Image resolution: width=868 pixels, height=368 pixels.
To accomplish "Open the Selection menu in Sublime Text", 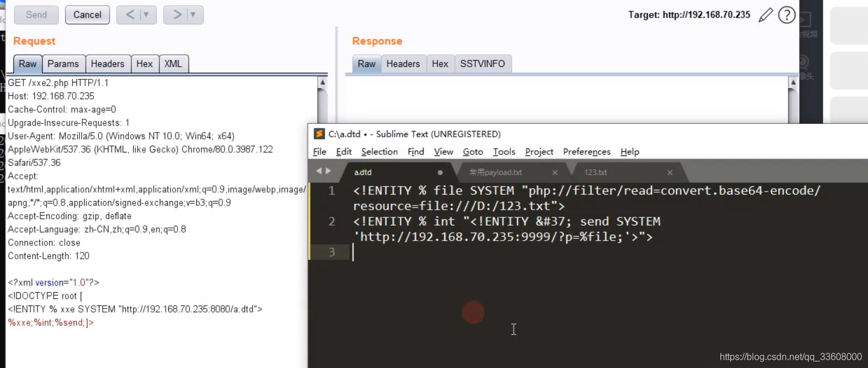I will point(379,152).
